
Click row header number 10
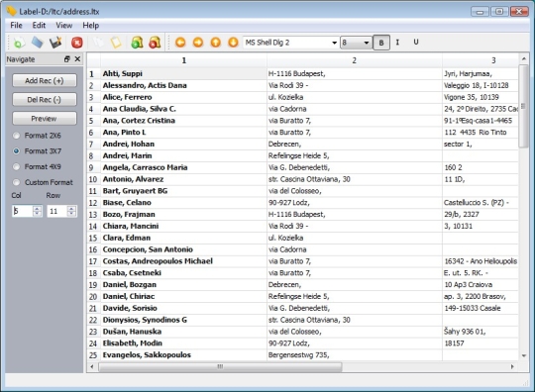[x=93, y=179]
